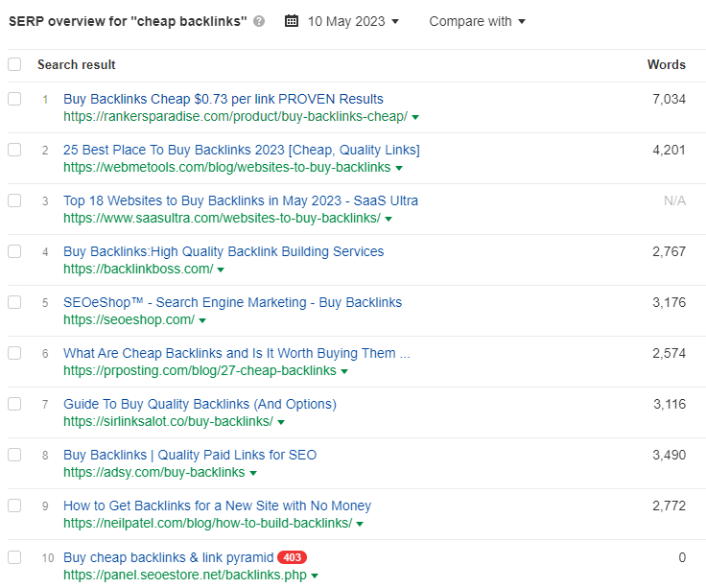Open Buy cheap backlinks & link pyramid title
The width and height of the screenshot is (706, 588).
[x=169, y=557]
